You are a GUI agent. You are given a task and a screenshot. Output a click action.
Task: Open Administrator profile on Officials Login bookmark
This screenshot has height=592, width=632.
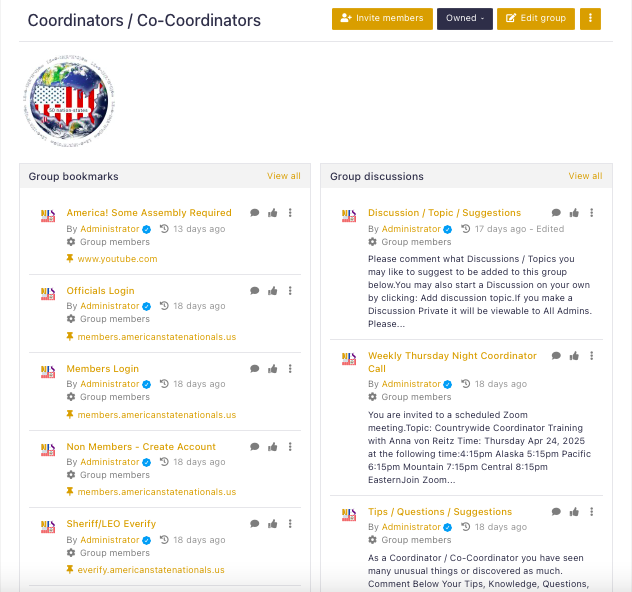pos(110,306)
